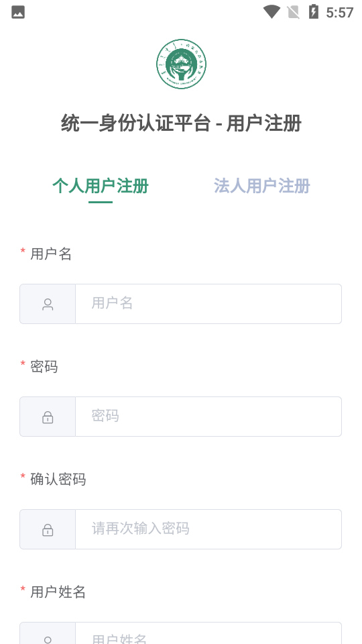
Task: Click the lock icon beside 确认密码 field
Action: (48, 530)
